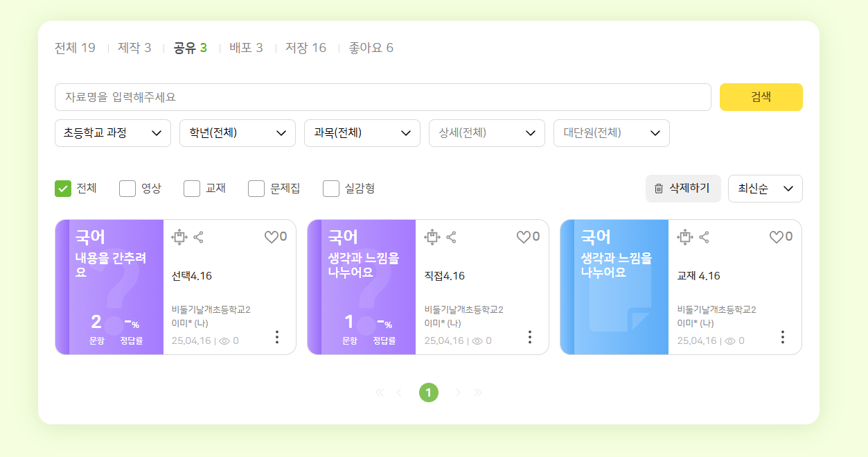
Task: Uncheck the 전체 checkbox
Action: (x=63, y=189)
